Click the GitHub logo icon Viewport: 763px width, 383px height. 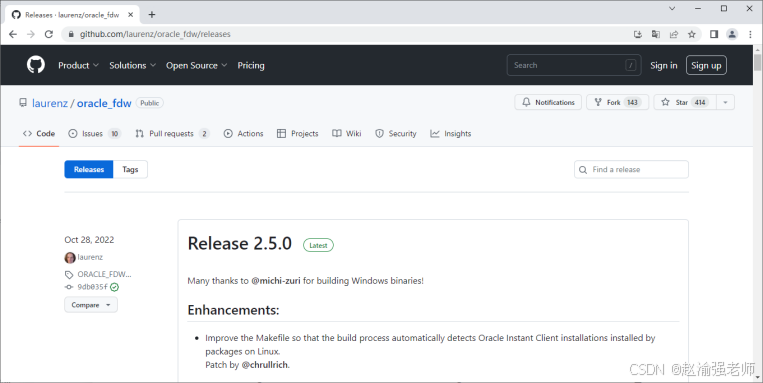[x=36, y=65]
